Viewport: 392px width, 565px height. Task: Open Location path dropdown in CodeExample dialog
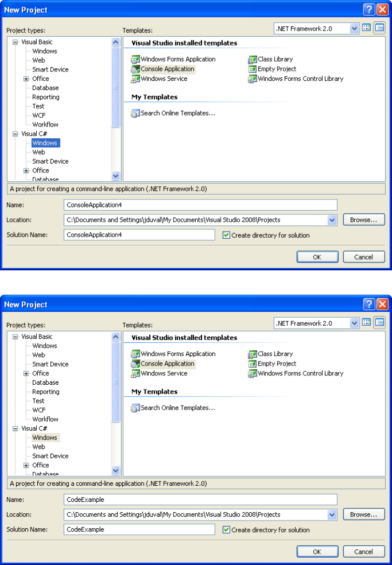click(x=332, y=515)
